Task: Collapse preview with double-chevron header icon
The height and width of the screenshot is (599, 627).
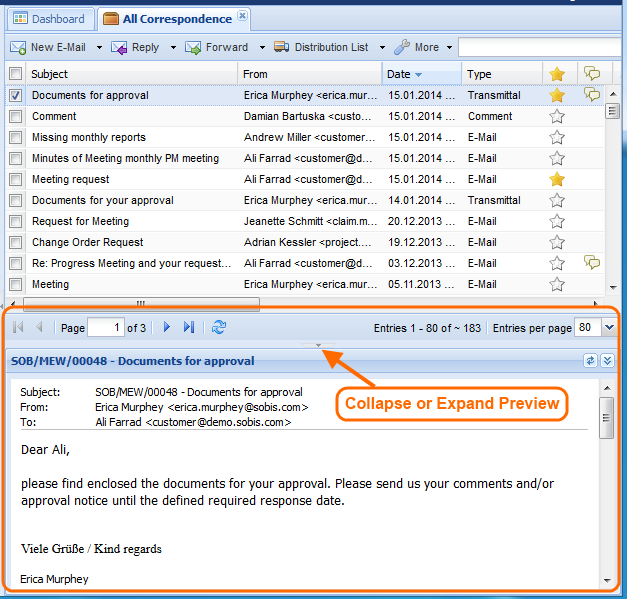Action: pyautogui.click(x=607, y=360)
